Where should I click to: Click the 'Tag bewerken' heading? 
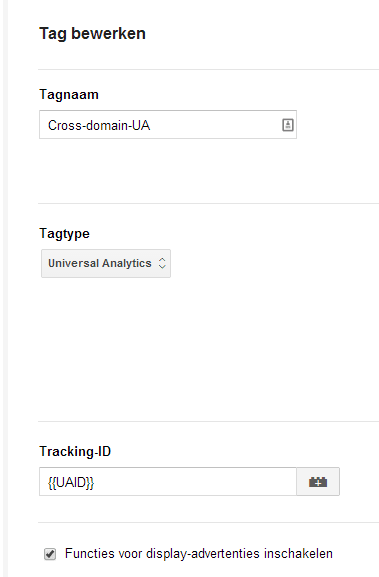[x=92, y=33]
